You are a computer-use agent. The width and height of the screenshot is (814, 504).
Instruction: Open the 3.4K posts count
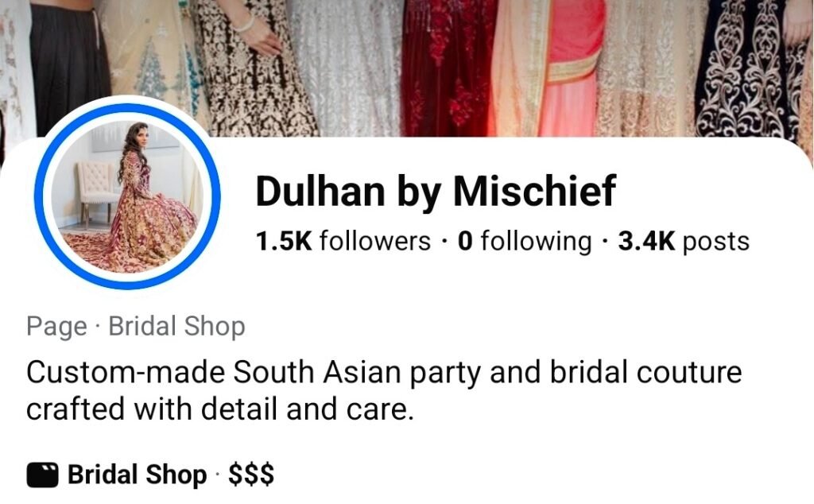tap(683, 242)
